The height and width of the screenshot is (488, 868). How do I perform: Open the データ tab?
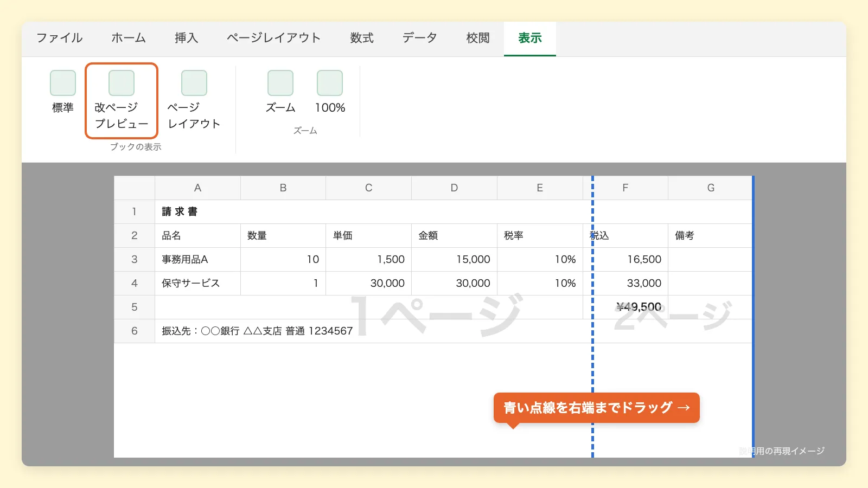[x=419, y=38]
